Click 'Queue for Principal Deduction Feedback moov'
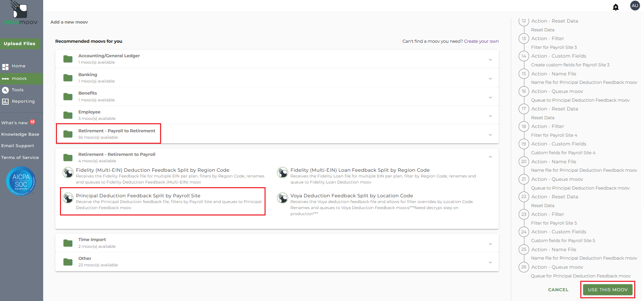The height and width of the screenshot is (301, 644). click(x=581, y=276)
